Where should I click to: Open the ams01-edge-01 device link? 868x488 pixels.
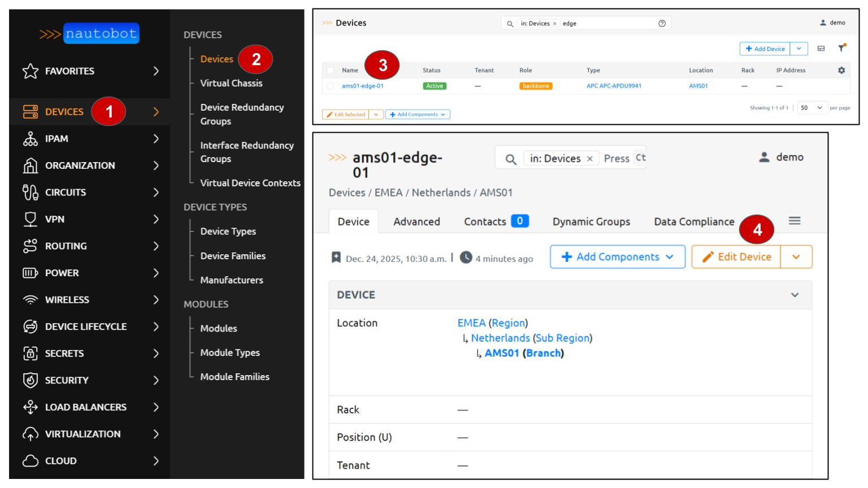[x=362, y=86]
